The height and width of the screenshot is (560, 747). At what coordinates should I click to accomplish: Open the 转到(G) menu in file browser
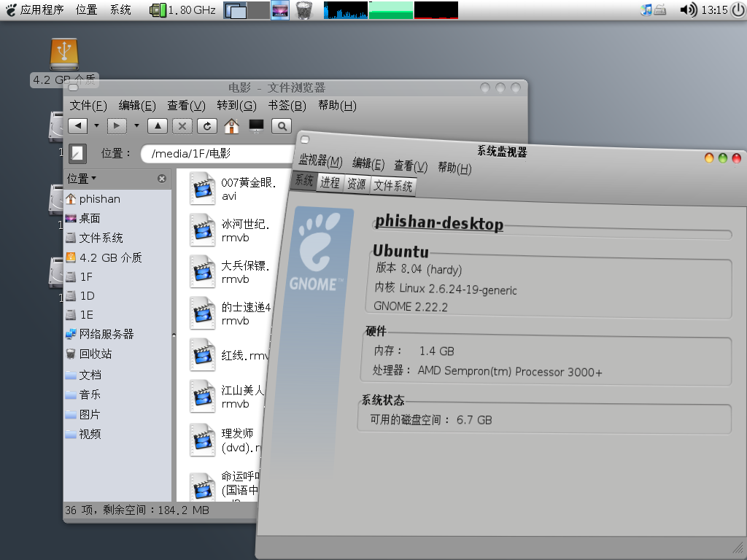(236, 105)
